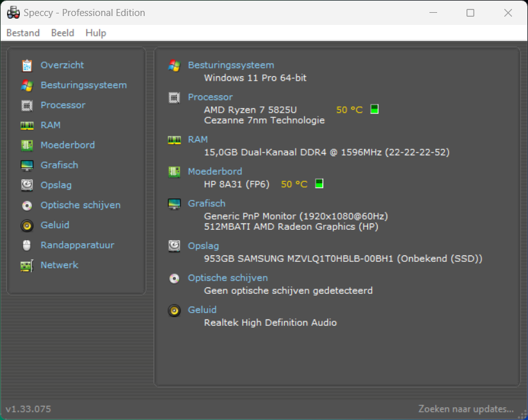Image resolution: width=528 pixels, height=420 pixels.
Task: Open Grafisch section from the sidebar
Action: point(60,165)
